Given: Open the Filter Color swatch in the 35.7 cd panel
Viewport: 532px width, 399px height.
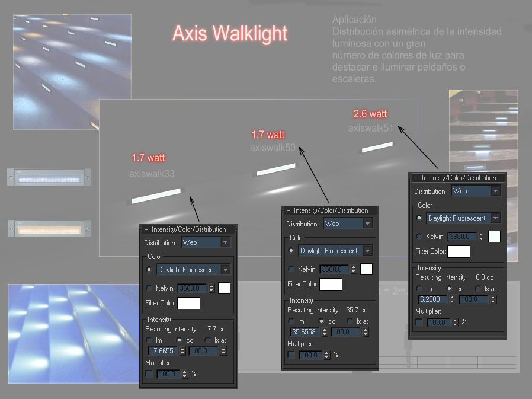Looking at the screenshot, I should tap(331, 284).
